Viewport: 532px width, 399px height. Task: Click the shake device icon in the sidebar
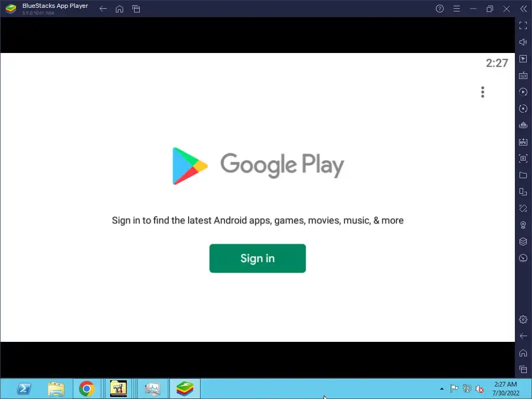pos(523,208)
